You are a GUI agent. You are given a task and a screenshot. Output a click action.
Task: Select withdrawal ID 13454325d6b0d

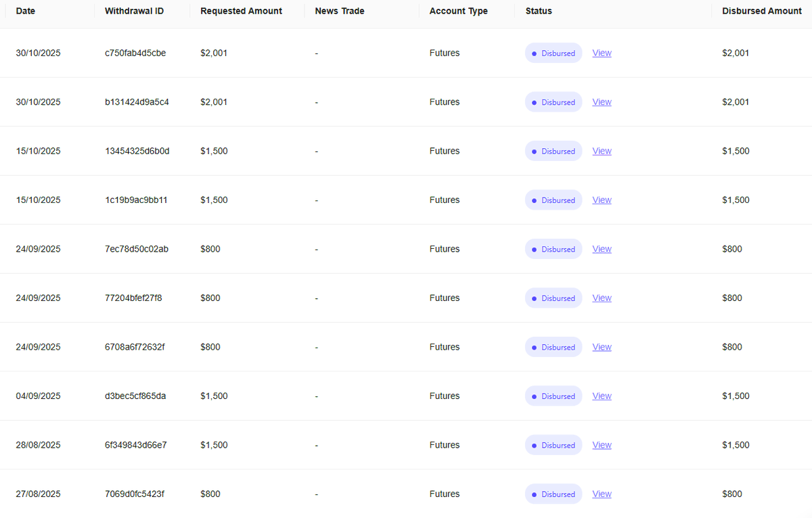137,151
